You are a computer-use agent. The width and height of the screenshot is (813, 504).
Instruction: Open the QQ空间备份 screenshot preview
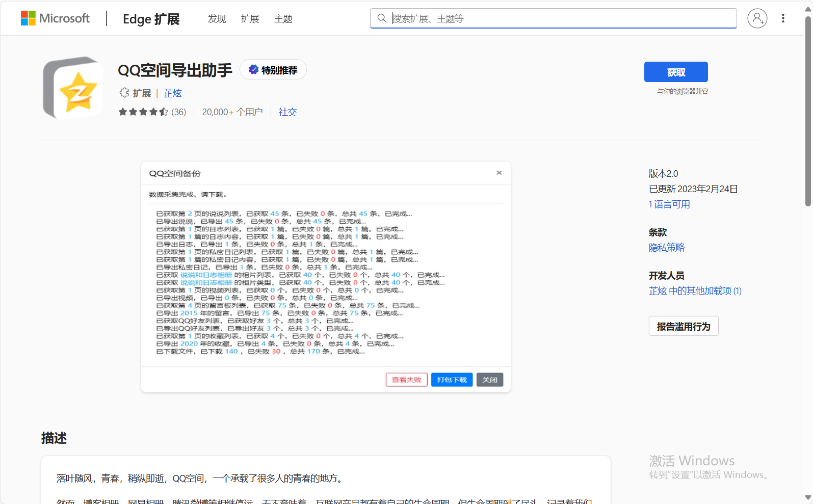pyautogui.click(x=326, y=277)
